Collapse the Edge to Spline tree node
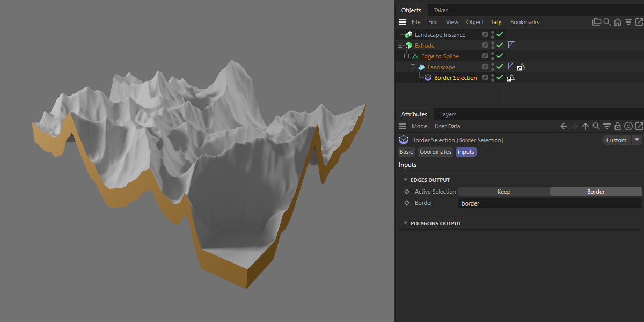Viewport: 644px width, 322px height. [x=407, y=56]
